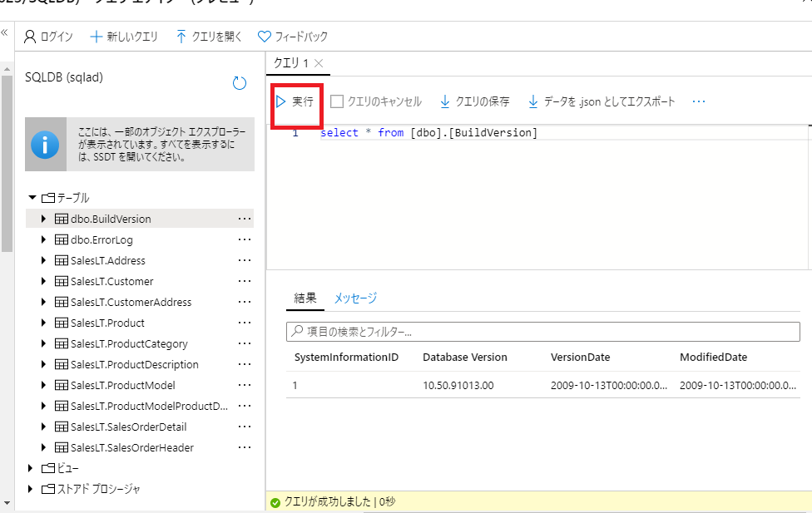
Task: Expand the SalesLT.SalesOrderDetail table node
Action: 43,427
